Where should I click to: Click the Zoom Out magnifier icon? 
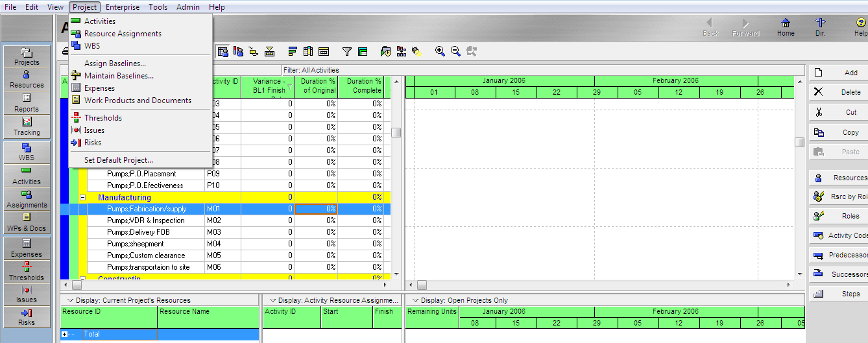coord(455,51)
